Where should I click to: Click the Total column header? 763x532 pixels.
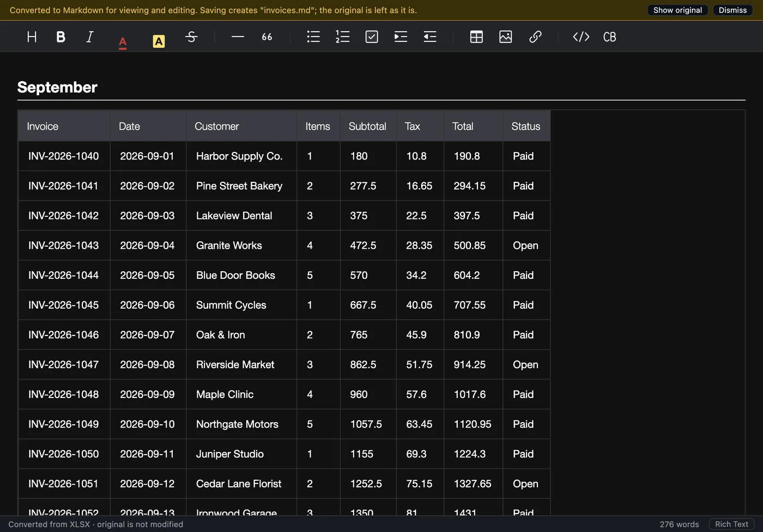click(473, 126)
